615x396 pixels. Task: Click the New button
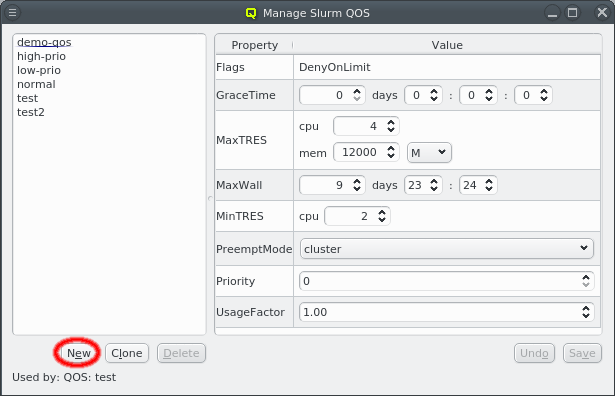coord(78,353)
